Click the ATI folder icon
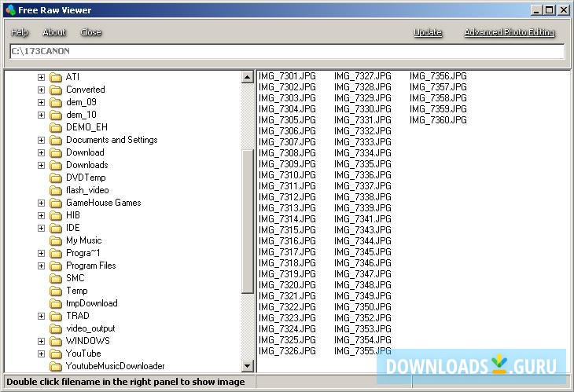 (56, 77)
